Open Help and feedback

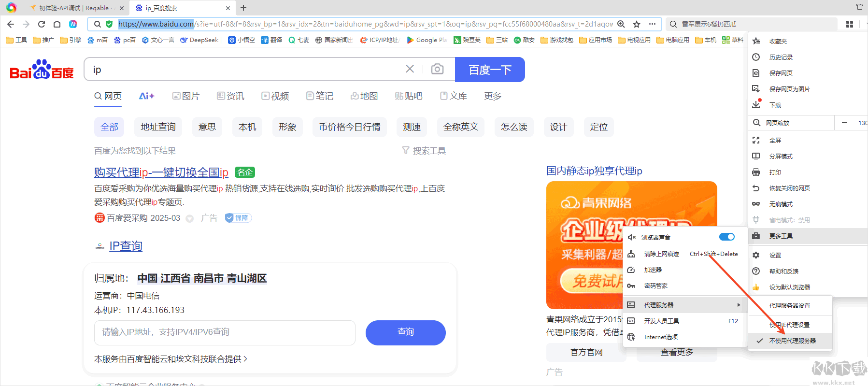coord(808,272)
